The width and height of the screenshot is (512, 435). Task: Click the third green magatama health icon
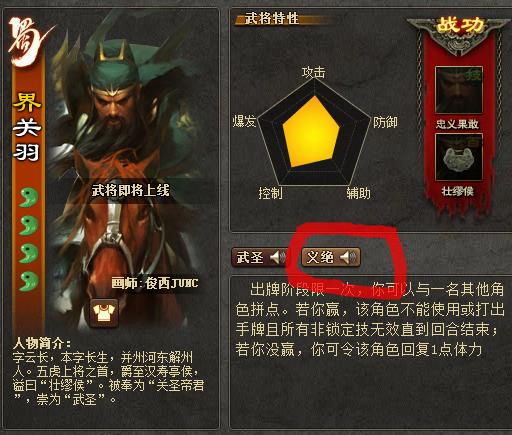28,253
